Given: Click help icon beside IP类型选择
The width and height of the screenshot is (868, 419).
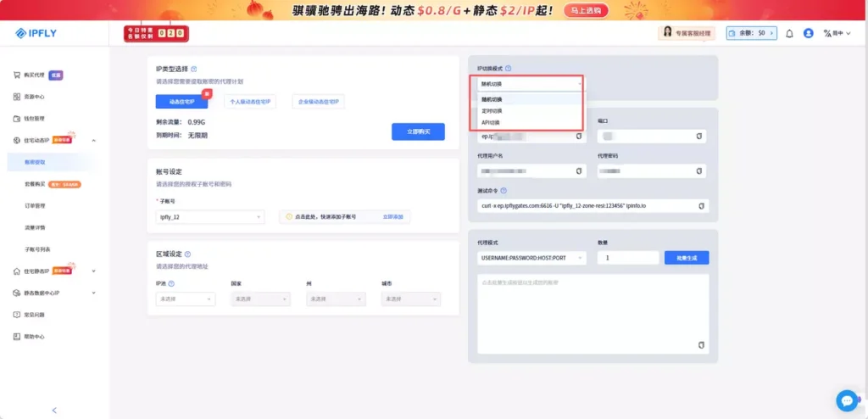Looking at the screenshot, I should point(194,70).
